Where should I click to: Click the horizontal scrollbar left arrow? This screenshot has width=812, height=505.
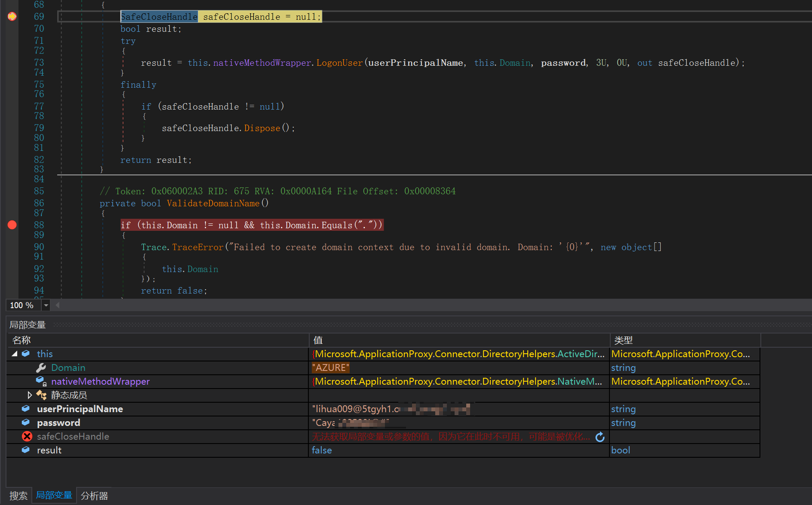pos(58,305)
